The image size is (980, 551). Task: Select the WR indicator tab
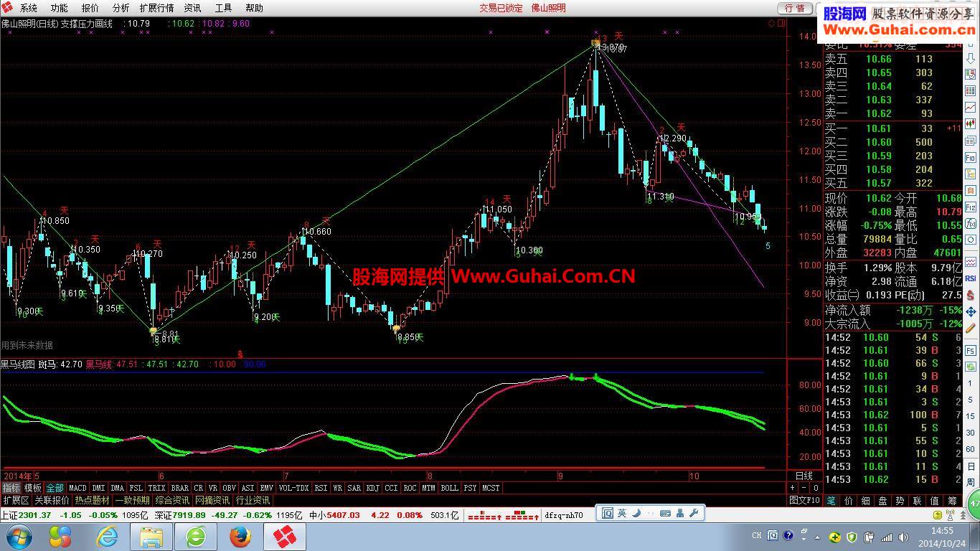tap(337, 488)
